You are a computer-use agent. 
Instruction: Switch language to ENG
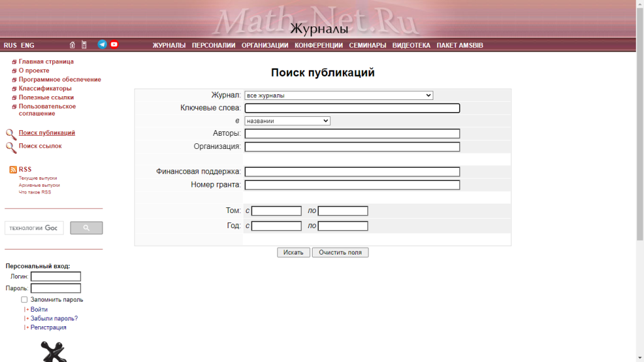click(x=28, y=45)
